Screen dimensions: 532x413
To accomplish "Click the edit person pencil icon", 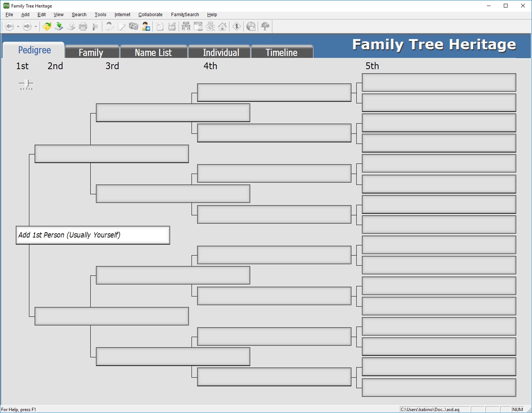I will [x=109, y=26].
